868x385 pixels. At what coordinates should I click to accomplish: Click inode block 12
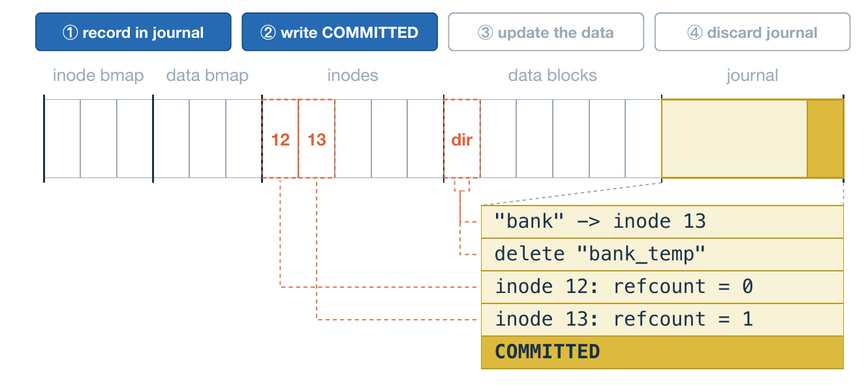tap(280, 139)
